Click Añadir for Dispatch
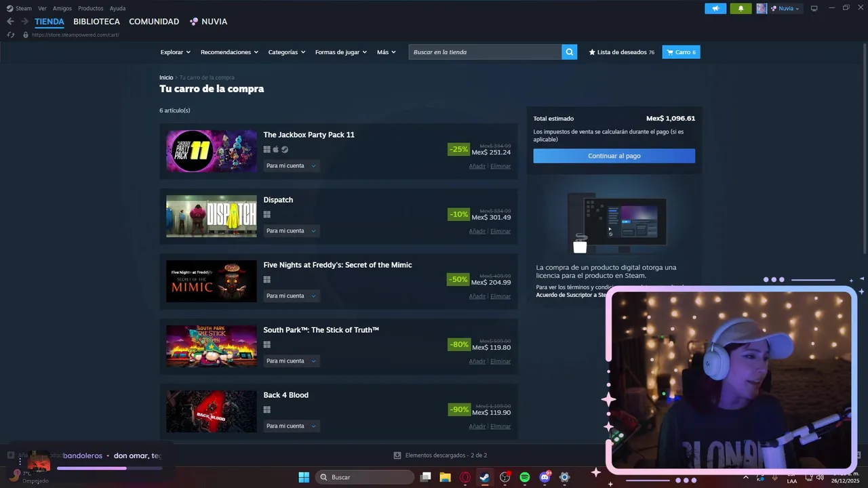Screen dimensions: 868x488 (477, 231)
